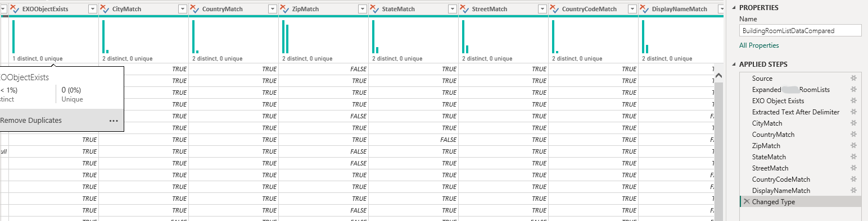This screenshot has width=868, height=221.
Task: Click '1 distinct, 0 unique' under EXOObjectExists
Action: (37, 58)
